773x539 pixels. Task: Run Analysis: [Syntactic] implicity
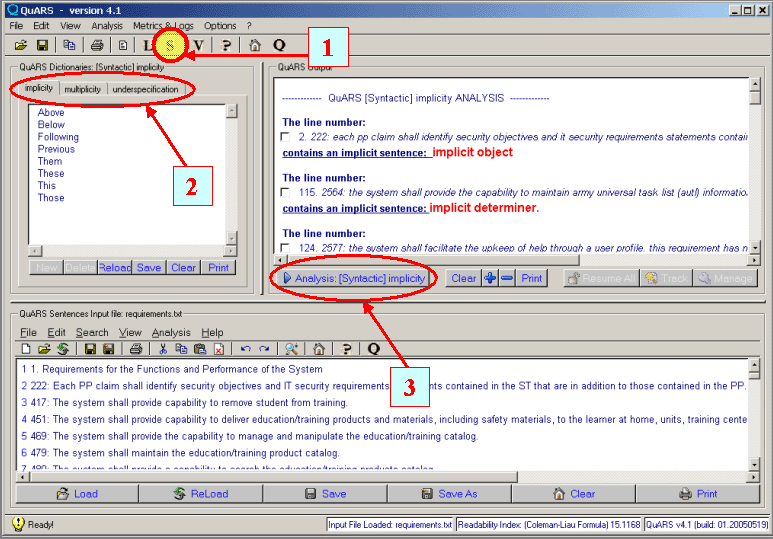[354, 278]
